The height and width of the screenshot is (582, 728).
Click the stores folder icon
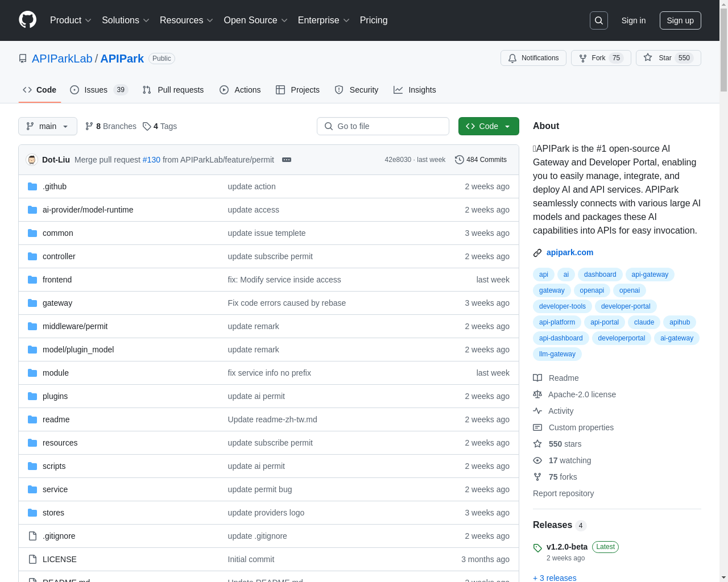tap(32, 513)
